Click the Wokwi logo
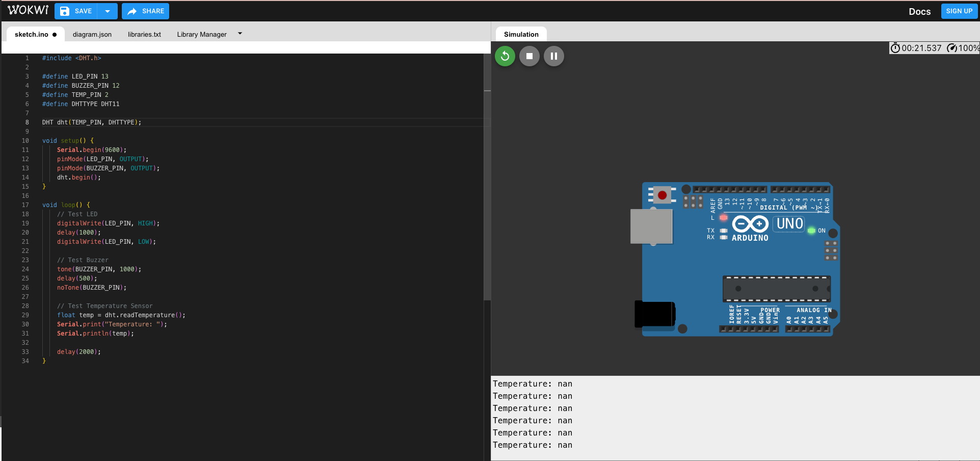Viewport: 980px width, 461px height. (x=28, y=10)
